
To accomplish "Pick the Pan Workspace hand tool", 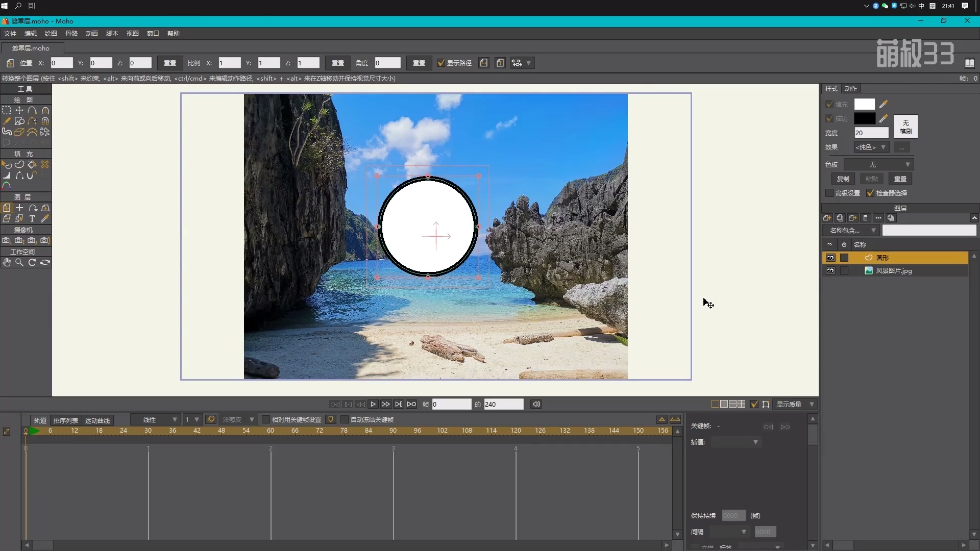I will coord(7,262).
